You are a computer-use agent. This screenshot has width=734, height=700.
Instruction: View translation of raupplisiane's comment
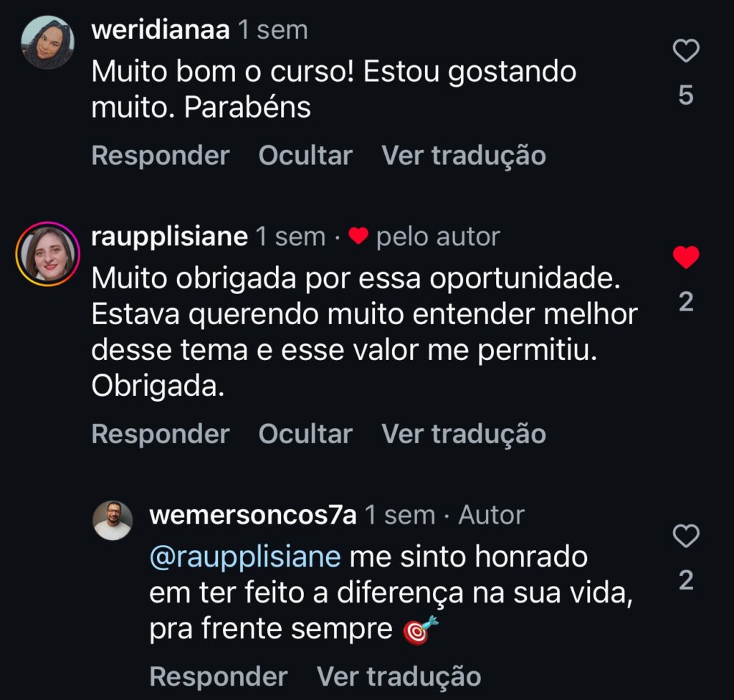(x=464, y=434)
